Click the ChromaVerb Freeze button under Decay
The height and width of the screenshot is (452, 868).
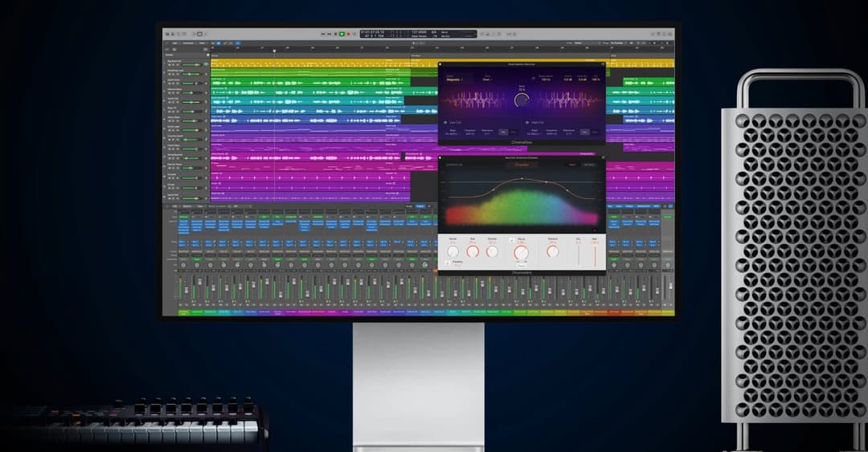(x=522, y=266)
